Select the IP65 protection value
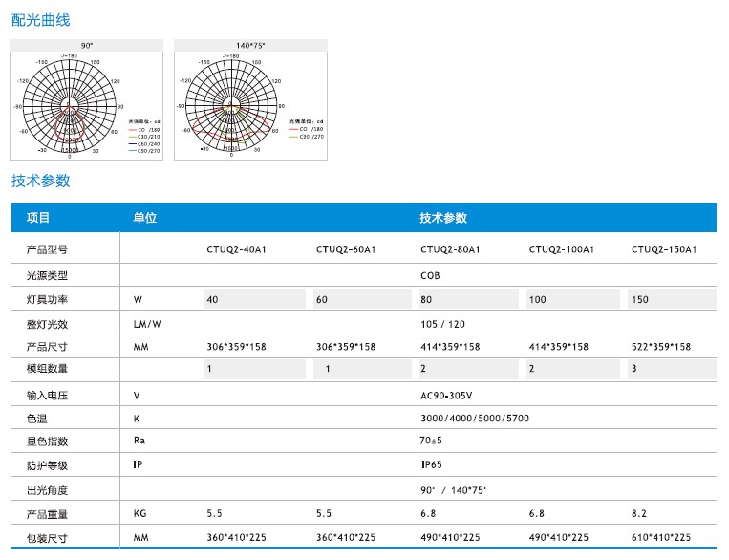Screen dimensions: 729x560 432,464
